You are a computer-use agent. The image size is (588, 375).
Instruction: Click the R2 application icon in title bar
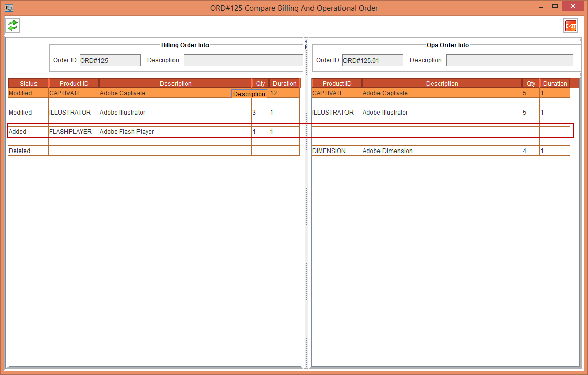[9, 8]
